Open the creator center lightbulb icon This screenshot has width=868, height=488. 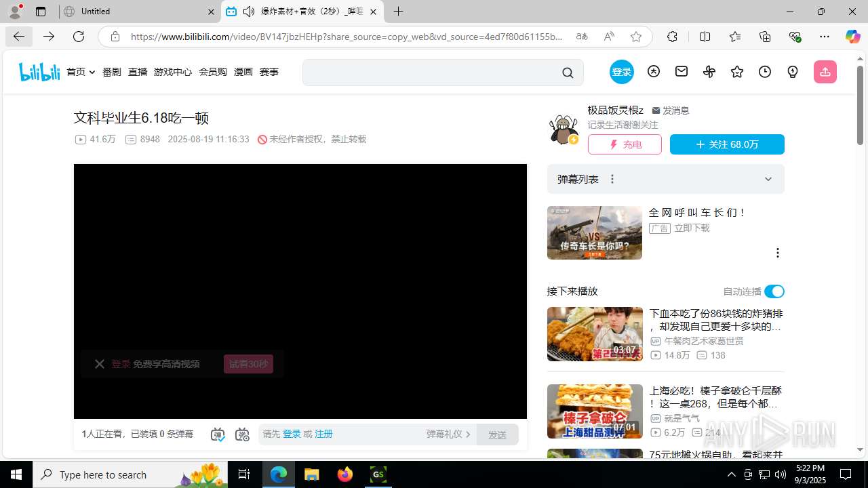pyautogui.click(x=793, y=72)
